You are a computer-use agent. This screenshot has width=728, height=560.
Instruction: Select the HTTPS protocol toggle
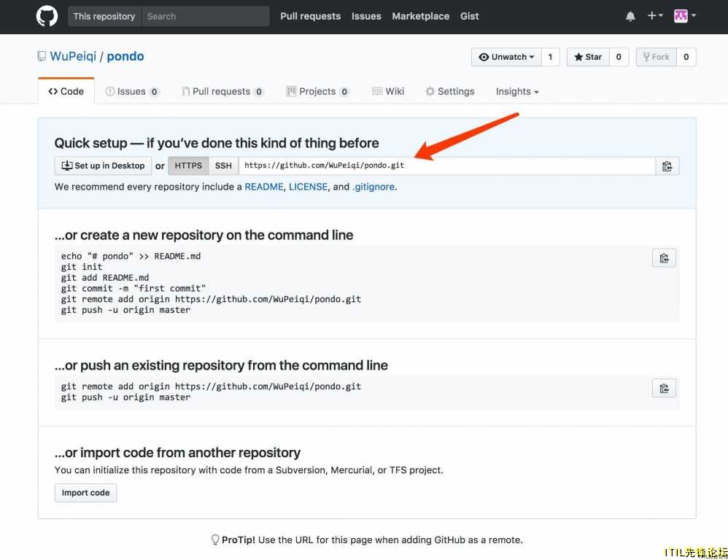188,166
